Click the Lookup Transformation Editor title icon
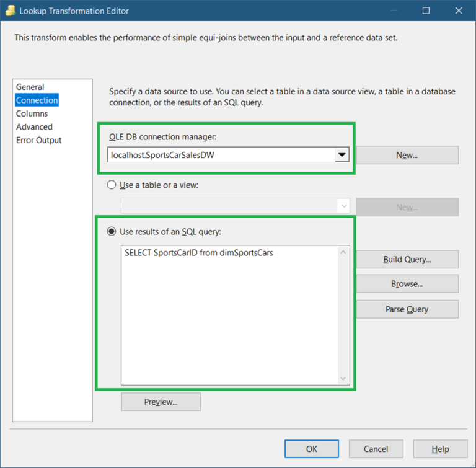476x468 pixels. 9,11
